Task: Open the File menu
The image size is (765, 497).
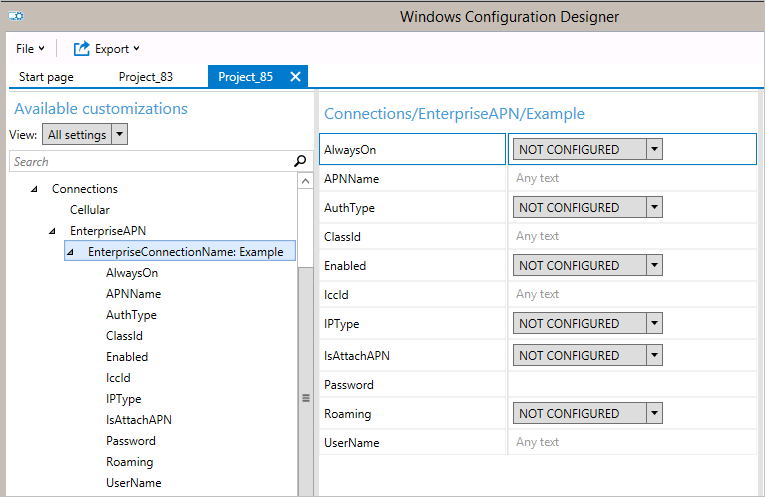Action: (x=30, y=49)
